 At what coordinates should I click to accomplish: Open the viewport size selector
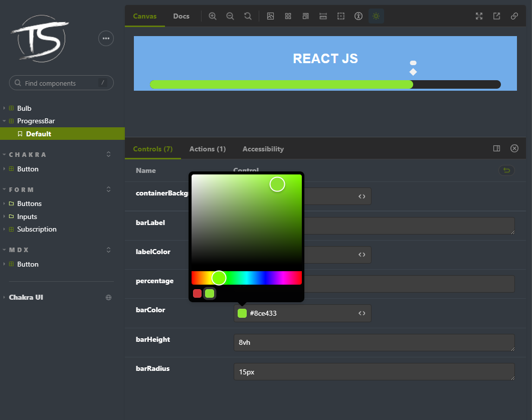(306, 16)
